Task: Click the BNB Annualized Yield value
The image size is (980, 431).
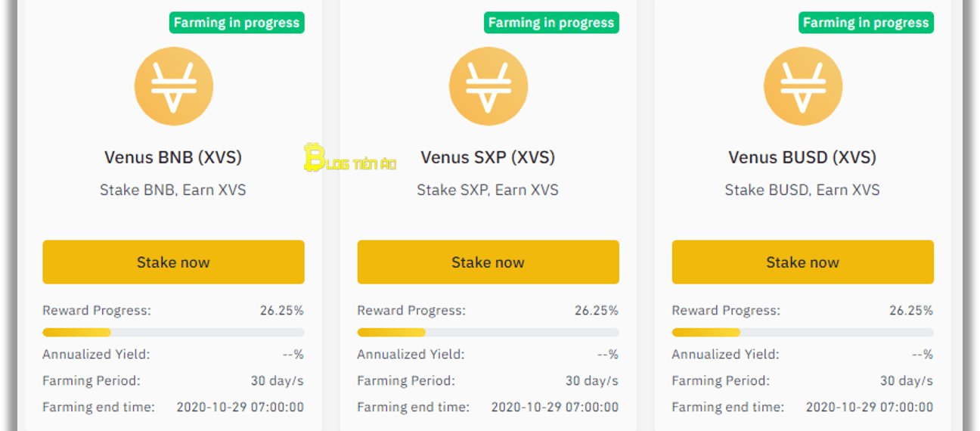Action: point(293,354)
